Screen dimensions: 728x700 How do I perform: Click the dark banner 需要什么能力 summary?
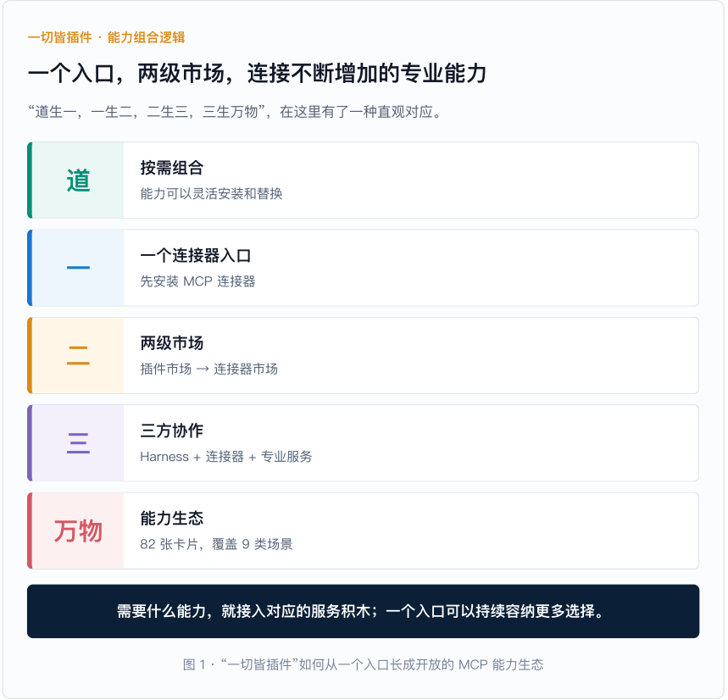[363, 611]
